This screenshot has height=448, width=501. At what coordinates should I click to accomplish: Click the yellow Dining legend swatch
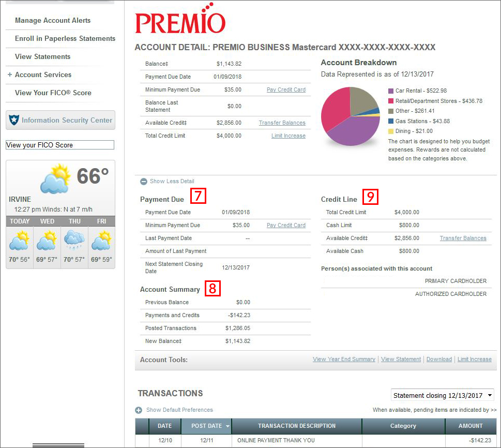(391, 131)
